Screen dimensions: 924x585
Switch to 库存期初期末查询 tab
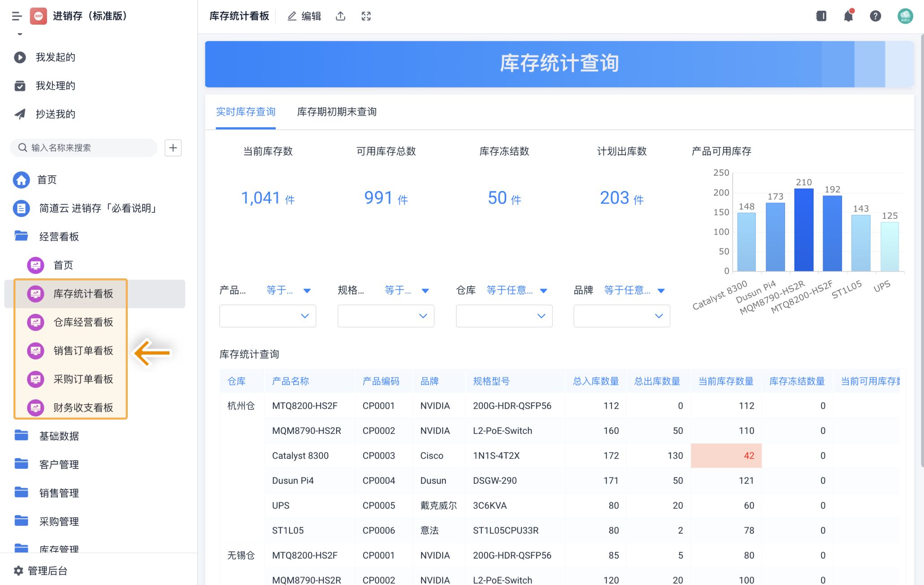pyautogui.click(x=337, y=112)
